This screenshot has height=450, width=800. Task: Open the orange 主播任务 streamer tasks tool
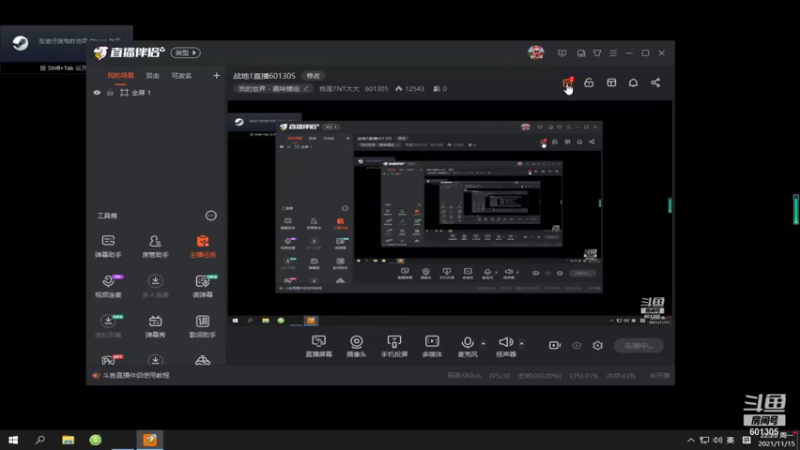pos(203,245)
